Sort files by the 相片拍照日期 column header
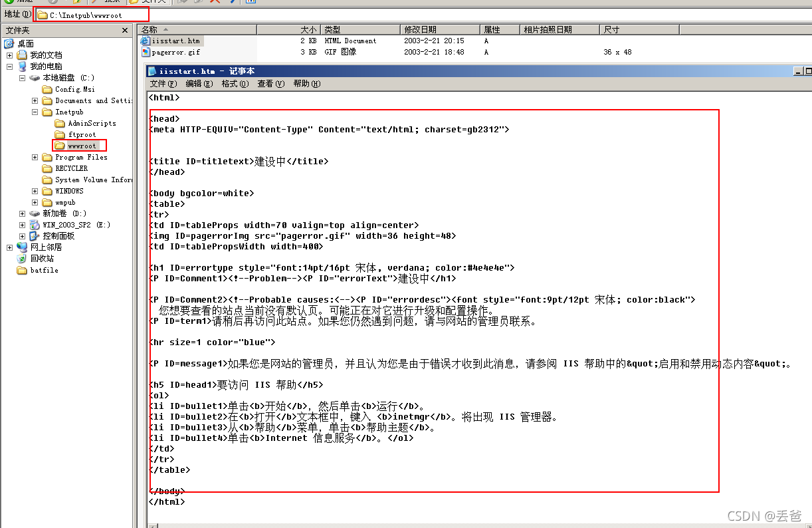812x528 pixels. pos(560,29)
